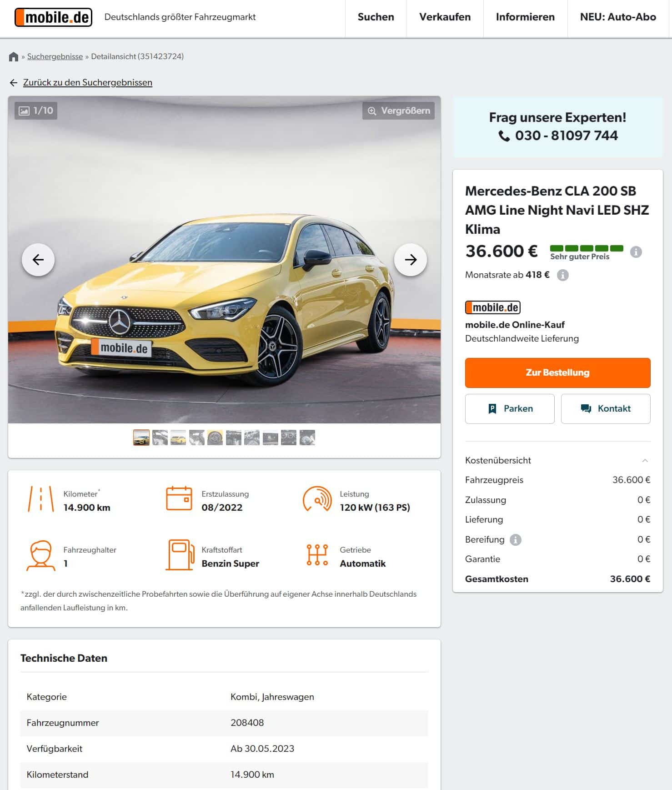Click the Bereifung info icon
Screen dimensions: 672x790
(x=515, y=540)
